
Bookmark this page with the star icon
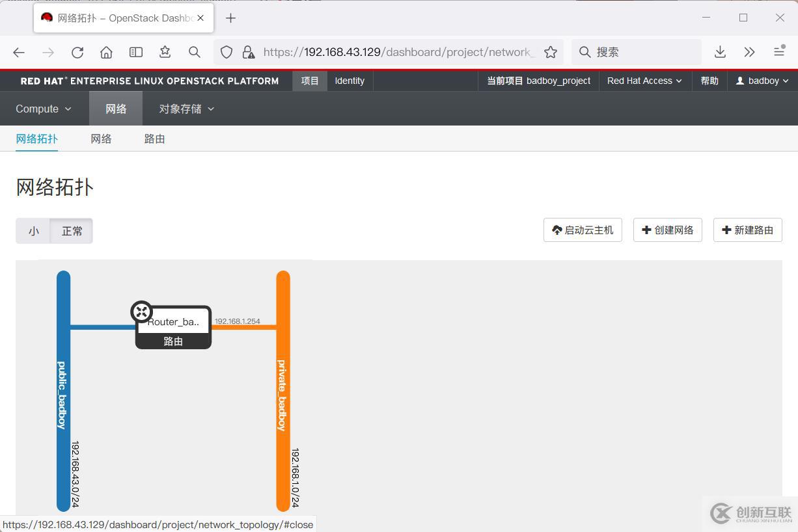pos(551,52)
